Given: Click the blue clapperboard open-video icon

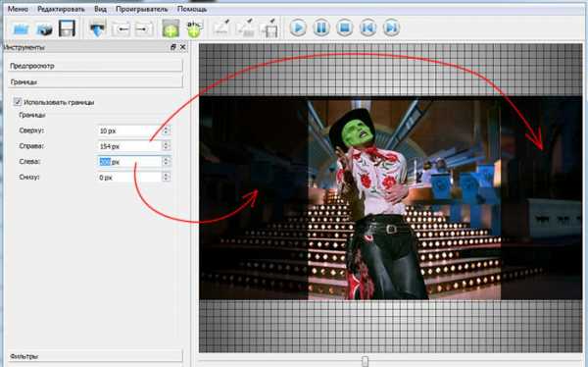Looking at the screenshot, I should tap(21, 28).
